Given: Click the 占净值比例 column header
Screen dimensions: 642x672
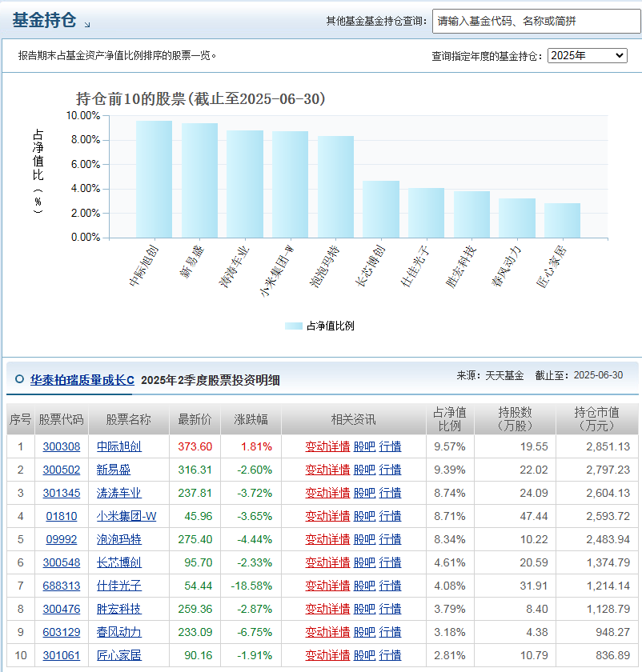Looking at the screenshot, I should [x=449, y=418].
